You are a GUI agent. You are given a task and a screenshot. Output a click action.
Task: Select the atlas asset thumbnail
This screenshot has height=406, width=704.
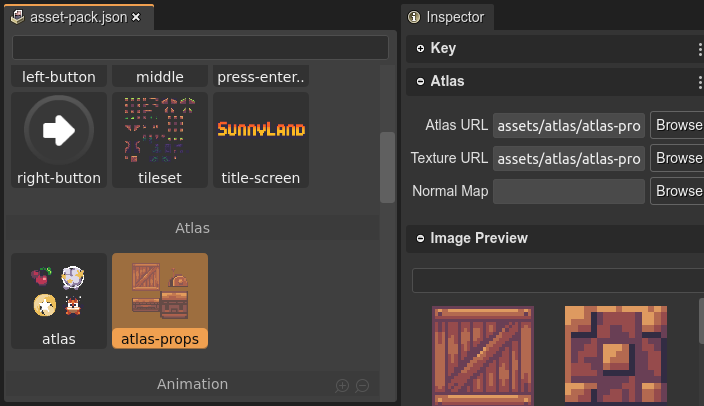59,301
